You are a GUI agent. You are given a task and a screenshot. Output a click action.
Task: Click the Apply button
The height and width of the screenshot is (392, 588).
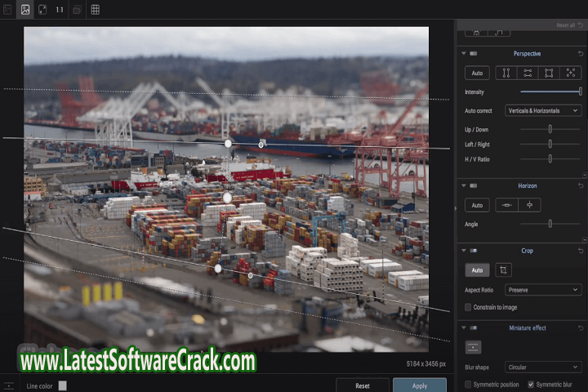tap(419, 385)
